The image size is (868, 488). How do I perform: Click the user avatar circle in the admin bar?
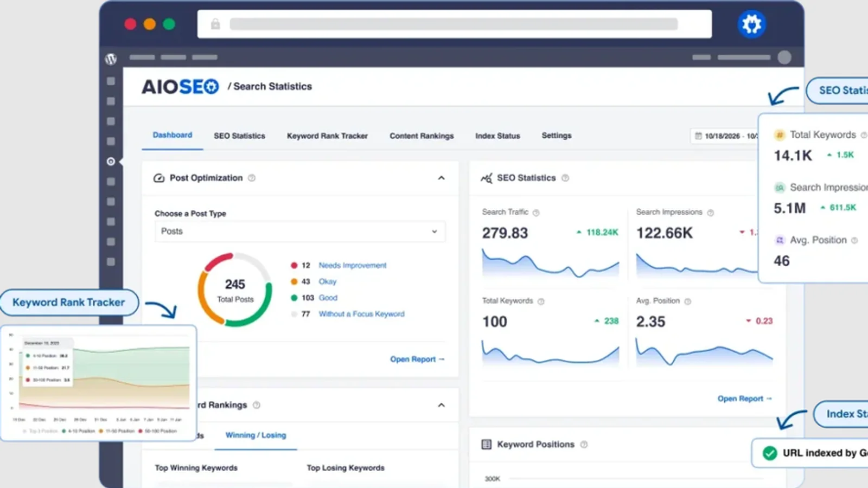click(x=784, y=57)
